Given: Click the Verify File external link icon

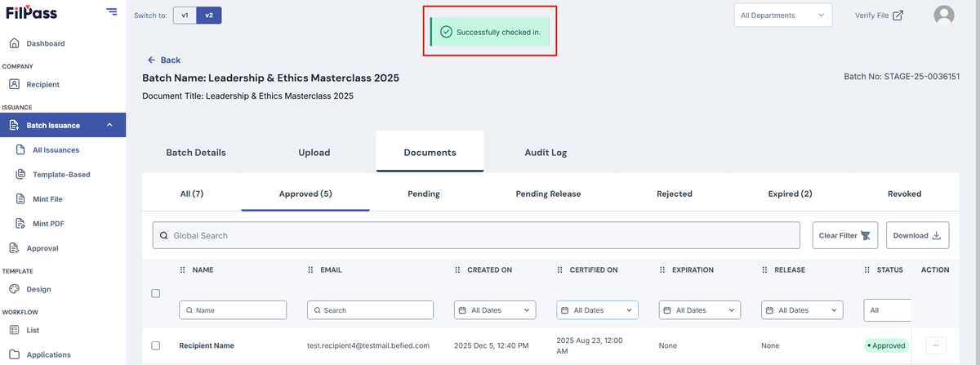Looking at the screenshot, I should pos(898,16).
